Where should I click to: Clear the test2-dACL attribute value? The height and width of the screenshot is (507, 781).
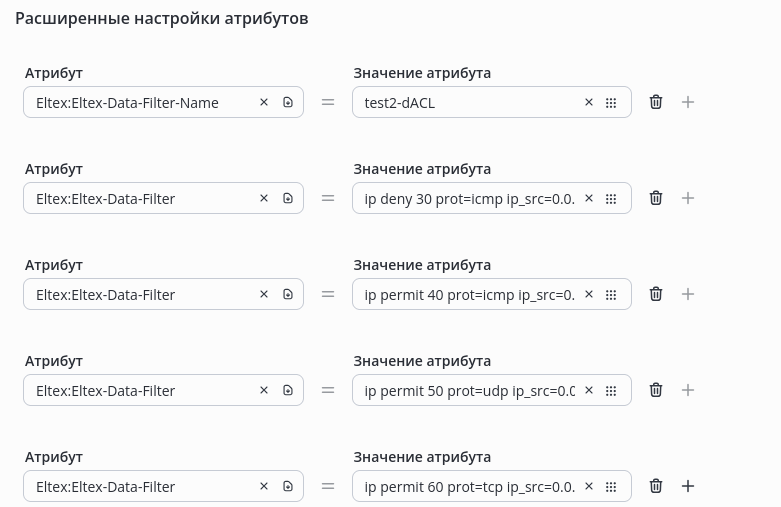point(589,102)
